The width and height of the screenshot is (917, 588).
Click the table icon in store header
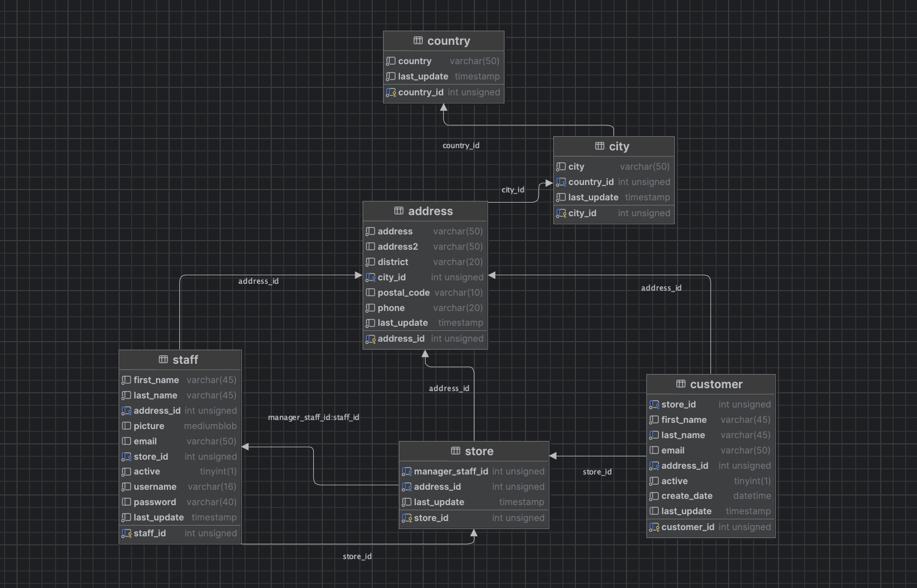click(456, 451)
